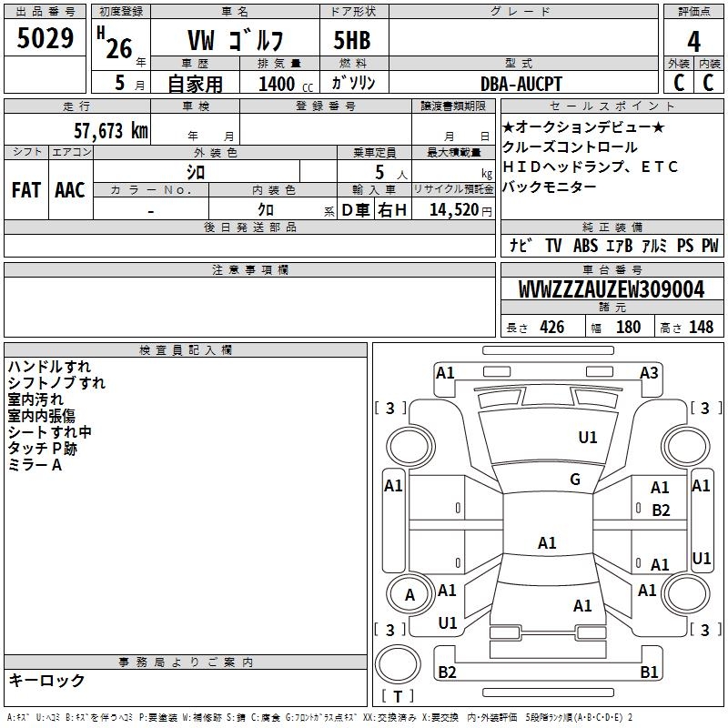
Task: Click the AAC air conditioner cell
Action: point(69,189)
